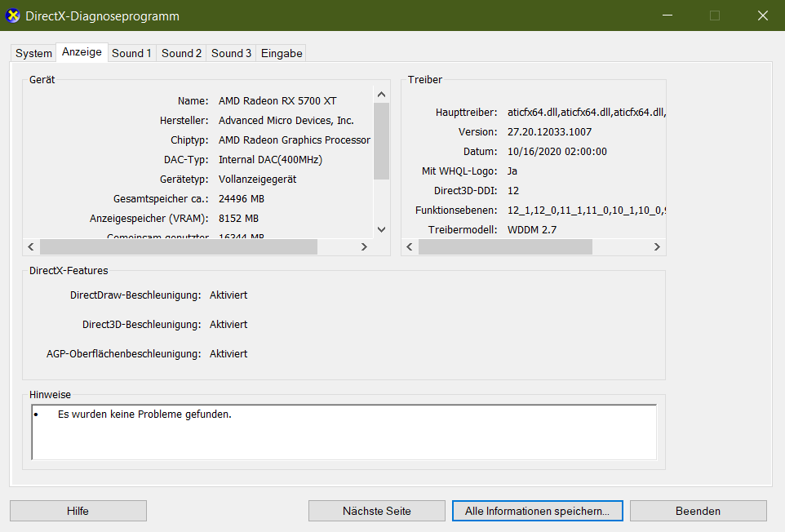Click 'AMD Radeon Graphics Processor' chip type value
The image size is (785, 532).
click(x=295, y=140)
